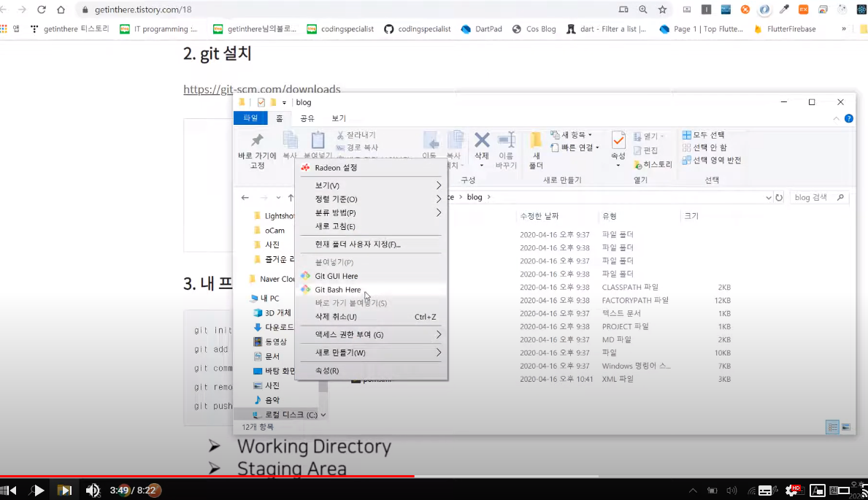Sort by 수정한 날짜 column header

coord(539,216)
